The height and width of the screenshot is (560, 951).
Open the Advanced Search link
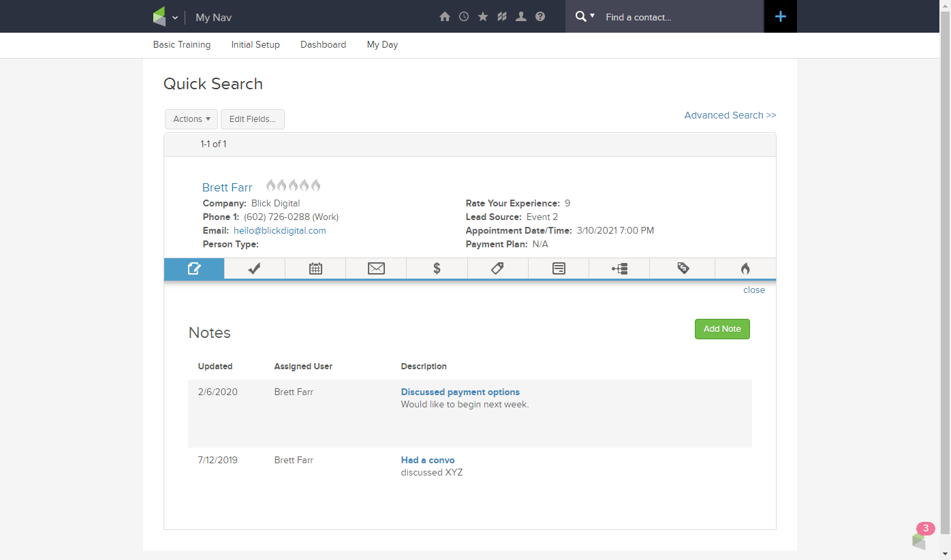[x=730, y=115]
